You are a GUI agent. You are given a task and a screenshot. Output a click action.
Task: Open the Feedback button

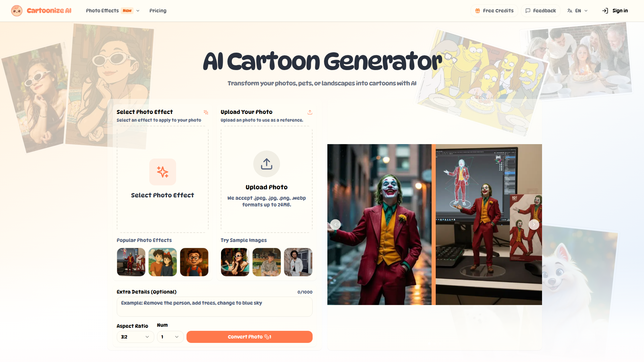[541, 11]
